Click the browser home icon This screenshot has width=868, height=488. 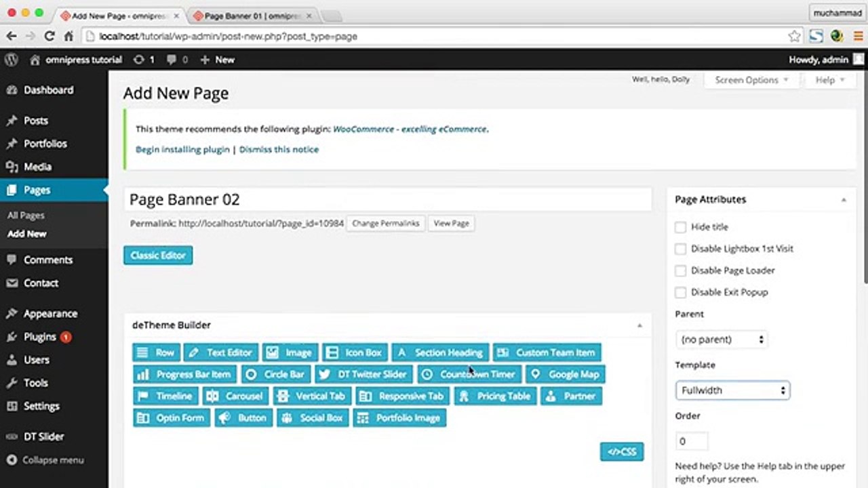[x=68, y=37]
